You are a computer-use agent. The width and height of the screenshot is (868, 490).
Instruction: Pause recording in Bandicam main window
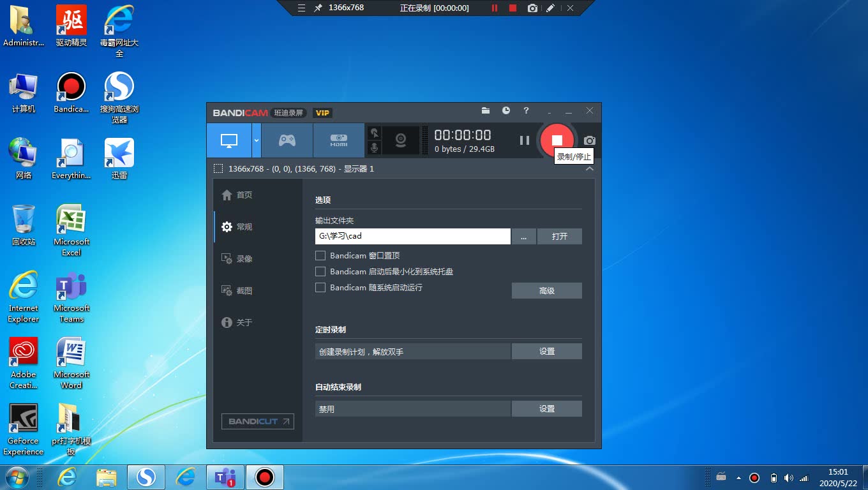click(525, 140)
